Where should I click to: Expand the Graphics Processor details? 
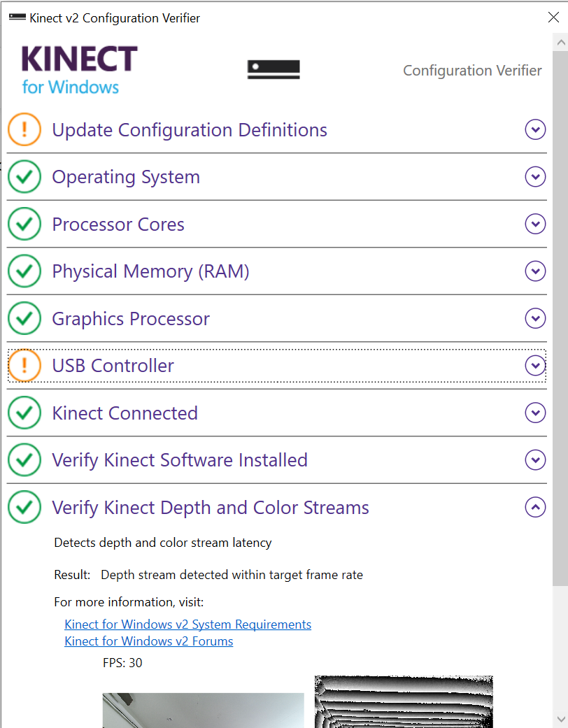point(535,319)
